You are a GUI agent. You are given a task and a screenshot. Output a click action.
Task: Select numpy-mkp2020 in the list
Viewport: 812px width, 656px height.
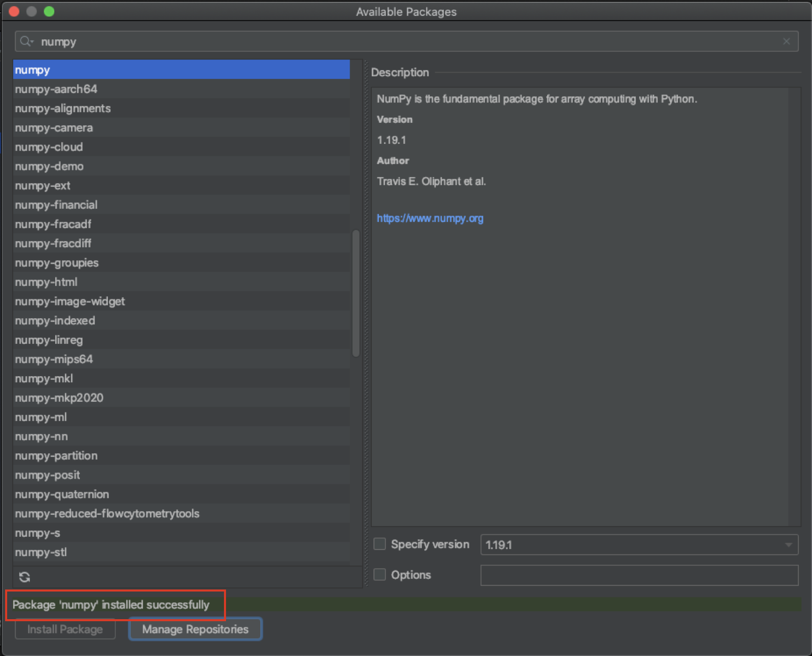point(182,398)
